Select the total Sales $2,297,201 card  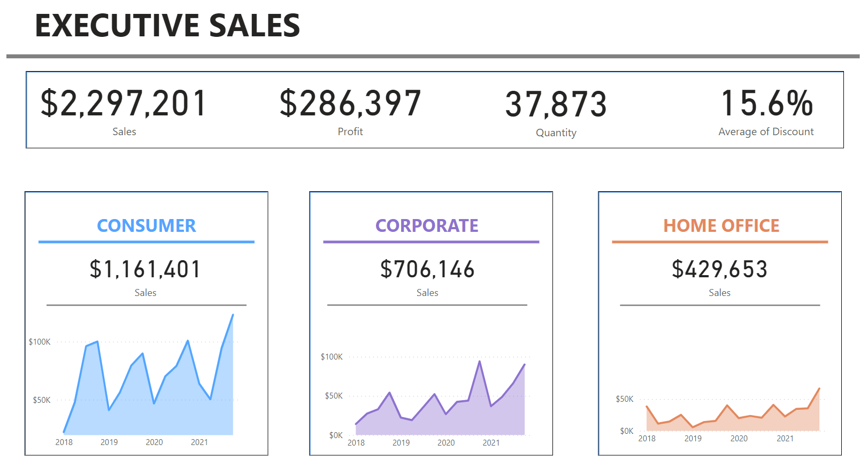point(124,104)
